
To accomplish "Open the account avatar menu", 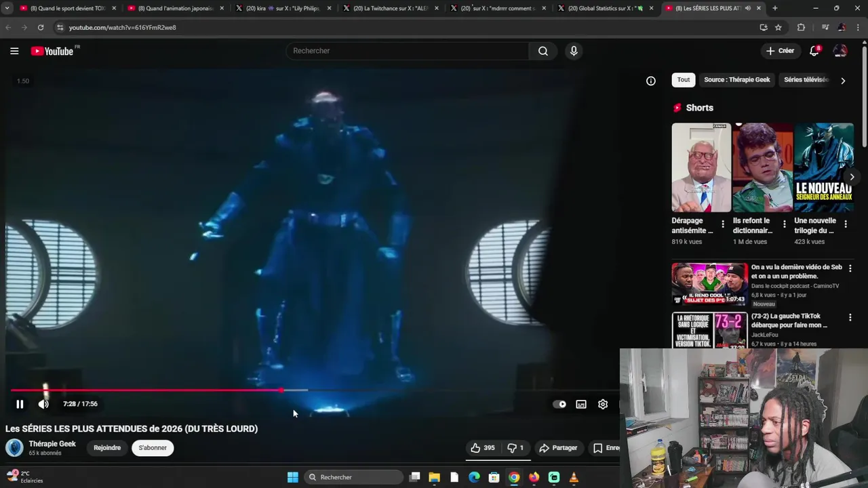I will coord(840,51).
